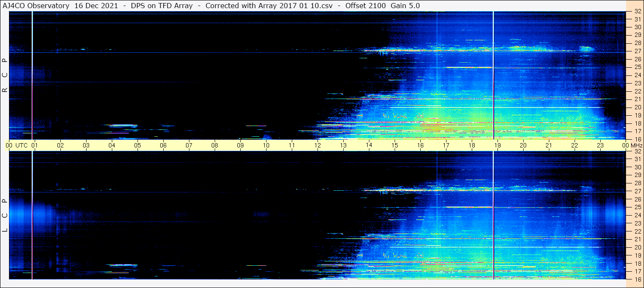Select 17 MHz label on lower LCP scale
The image size is (644, 288).
[637, 271]
